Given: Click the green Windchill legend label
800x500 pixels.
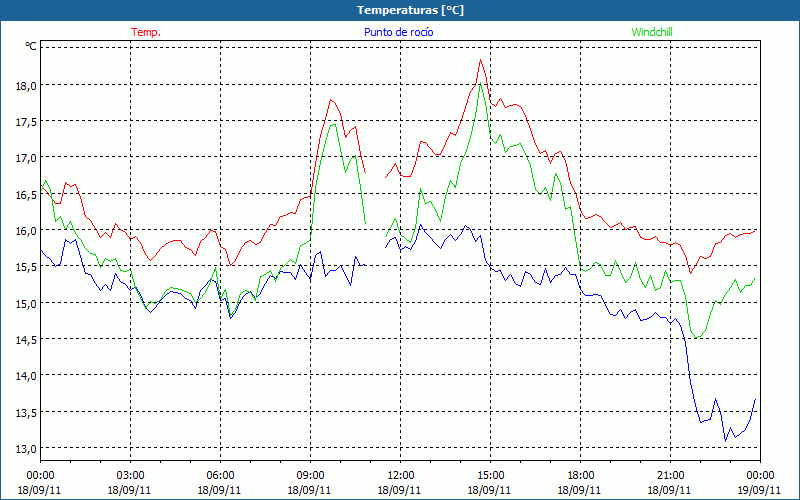Looking at the screenshot, I should coord(652,32).
